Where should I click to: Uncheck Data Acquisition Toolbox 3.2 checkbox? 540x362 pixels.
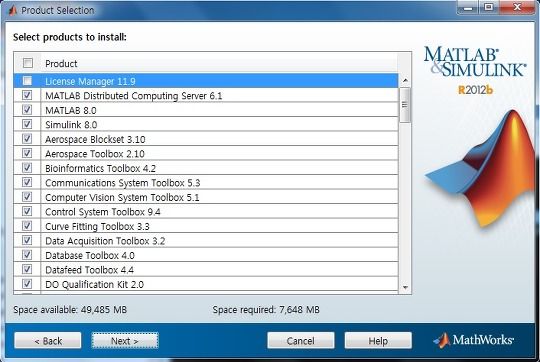pyautogui.click(x=27, y=240)
